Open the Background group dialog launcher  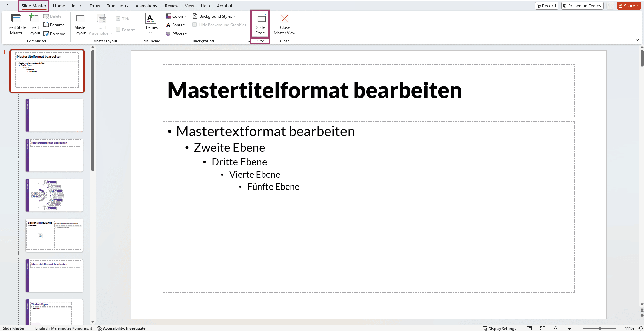[x=248, y=41]
